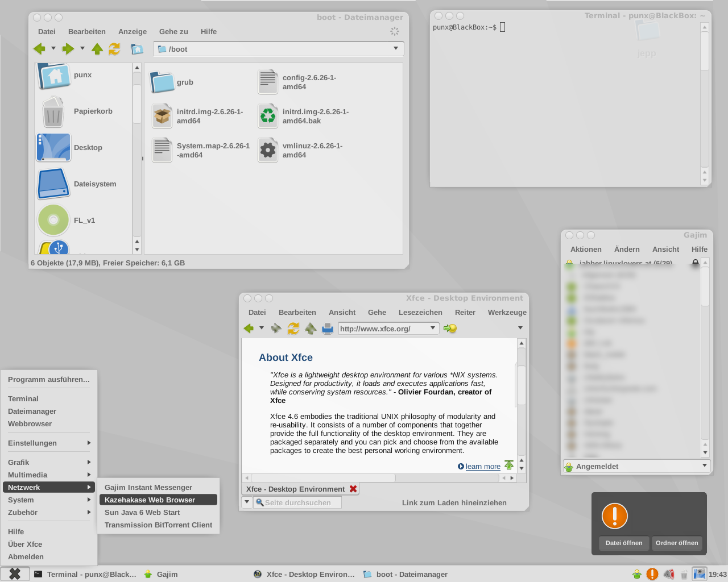Click the Go icon beside the URL field
Viewport: 728px width, 582px height.
[450, 329]
